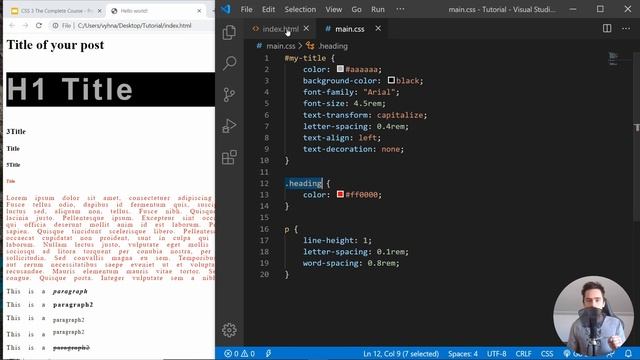Open the Explorer view in activity bar

[x=229, y=32]
